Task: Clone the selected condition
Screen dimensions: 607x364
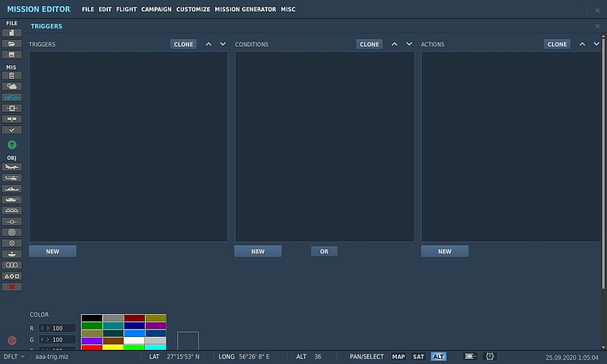Action: 370,44
